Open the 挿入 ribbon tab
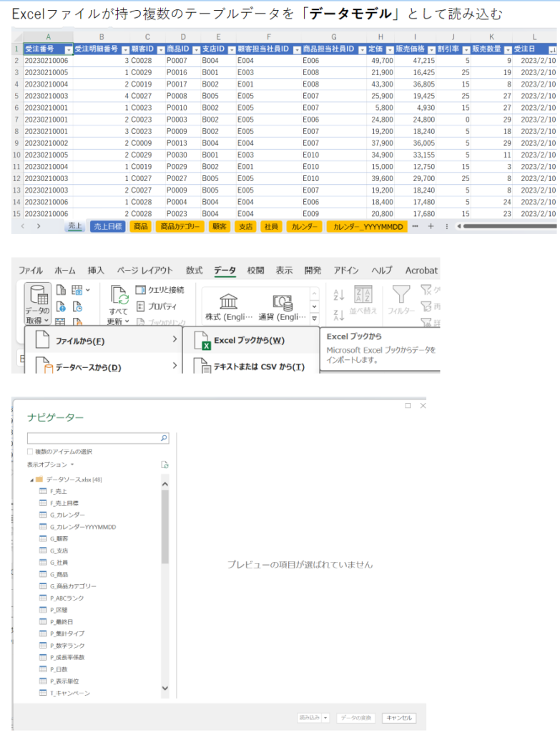 click(96, 270)
